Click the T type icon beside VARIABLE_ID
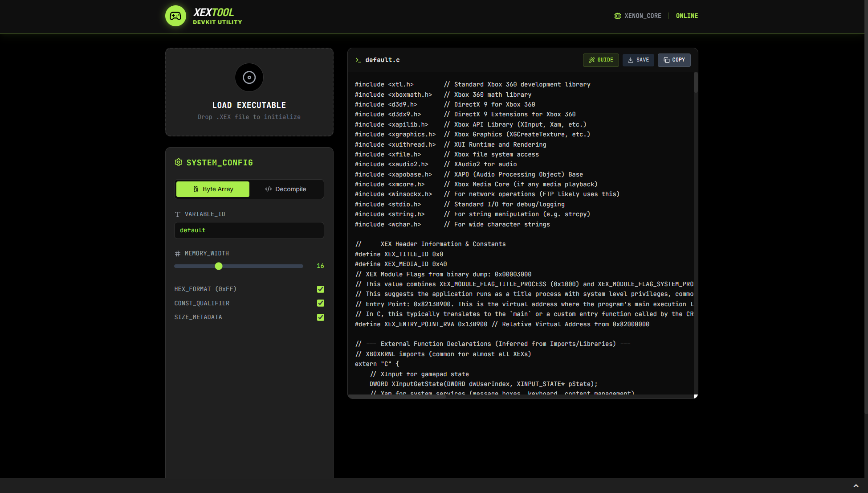The image size is (868, 493). 177,214
